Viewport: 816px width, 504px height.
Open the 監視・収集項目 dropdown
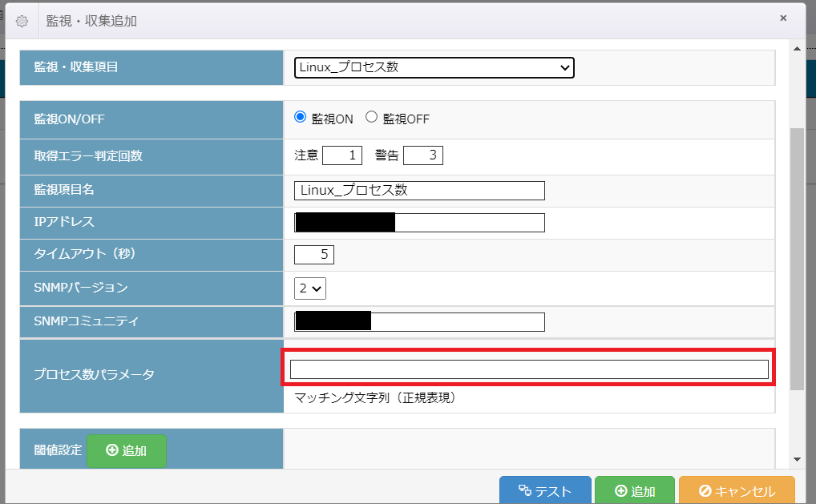click(x=434, y=67)
